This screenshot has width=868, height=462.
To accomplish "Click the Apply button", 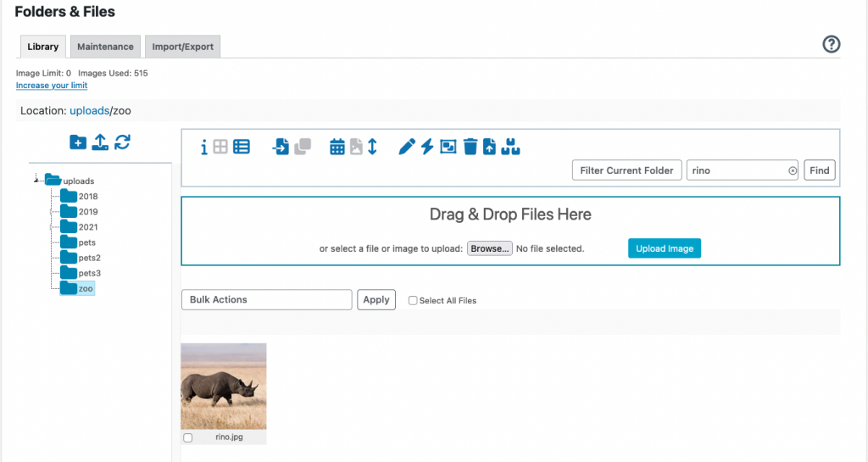I will [x=376, y=299].
